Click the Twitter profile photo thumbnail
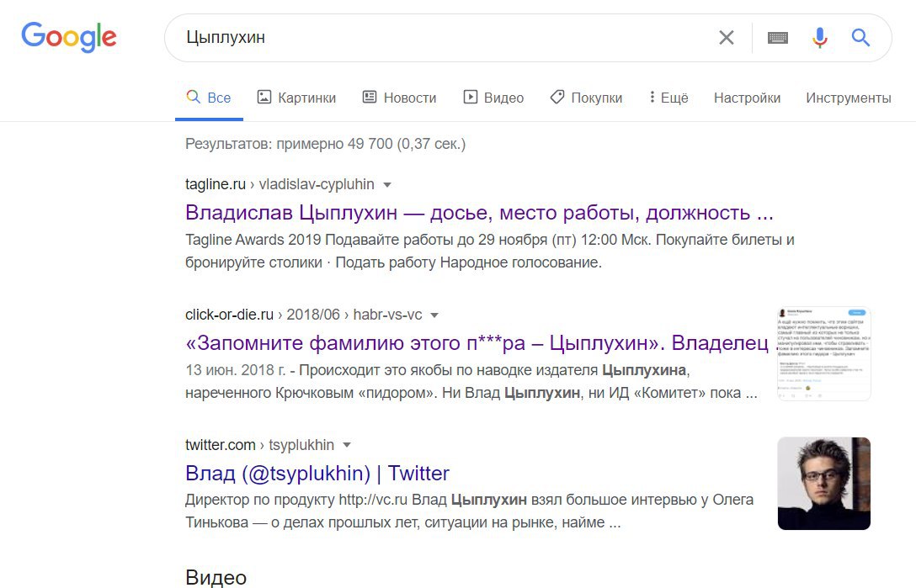 [823, 483]
